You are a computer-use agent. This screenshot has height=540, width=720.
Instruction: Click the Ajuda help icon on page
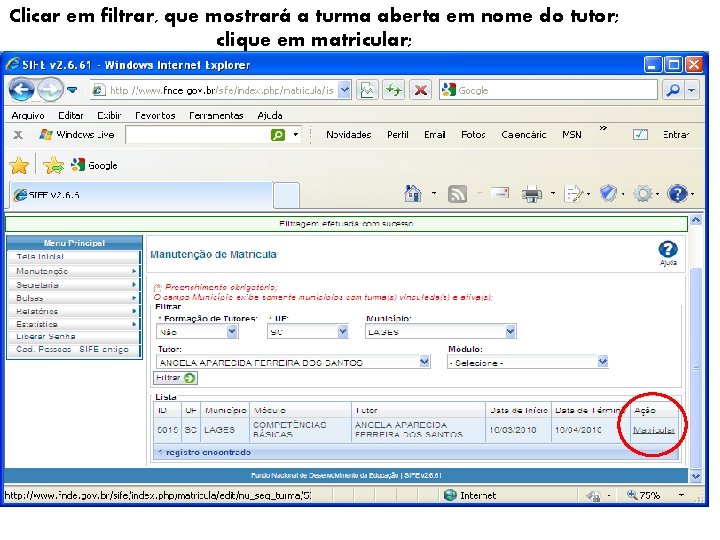668,253
